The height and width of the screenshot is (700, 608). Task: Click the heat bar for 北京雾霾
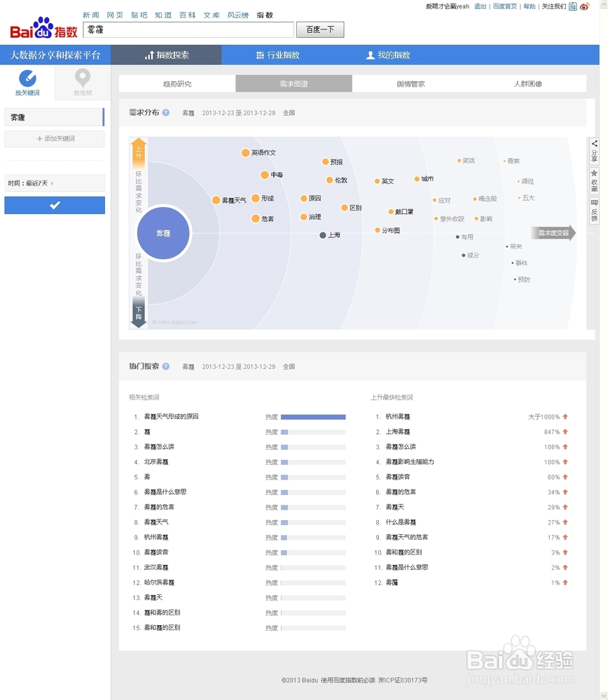pos(313,462)
